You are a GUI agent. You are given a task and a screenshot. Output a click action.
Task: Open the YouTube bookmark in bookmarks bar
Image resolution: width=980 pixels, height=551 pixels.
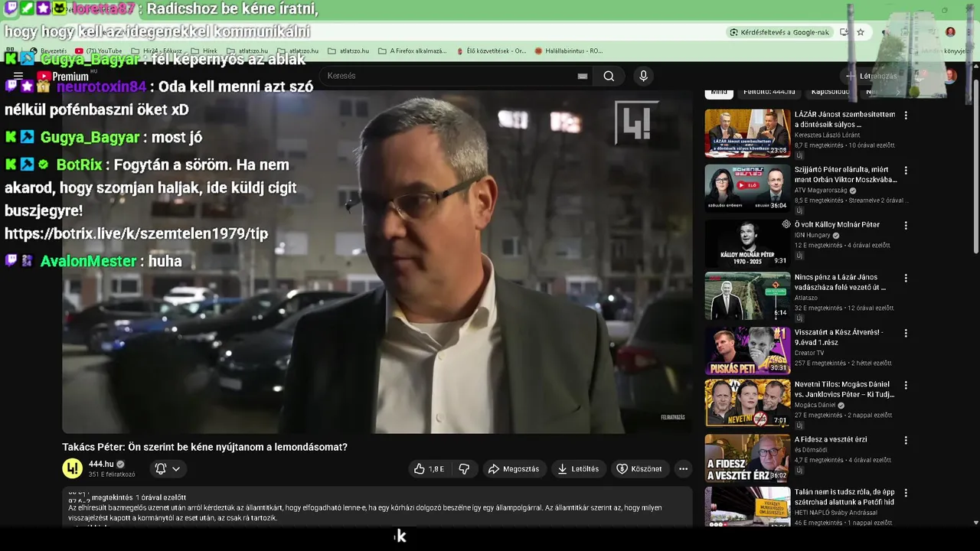click(x=99, y=51)
